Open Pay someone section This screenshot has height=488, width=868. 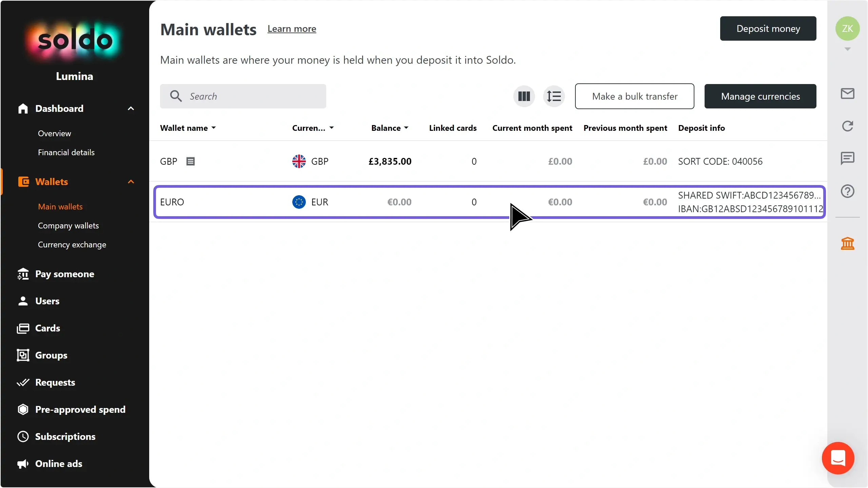tap(64, 274)
